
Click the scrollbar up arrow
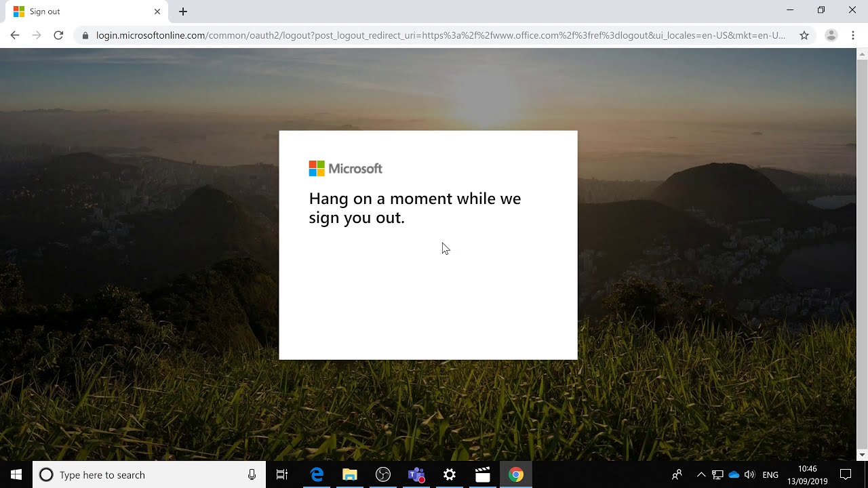pyautogui.click(x=863, y=54)
